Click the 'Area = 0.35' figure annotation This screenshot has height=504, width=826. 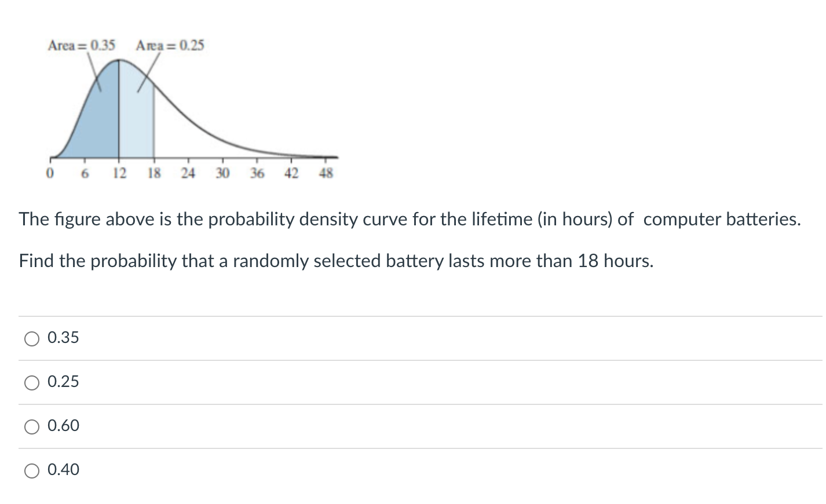click(x=81, y=45)
